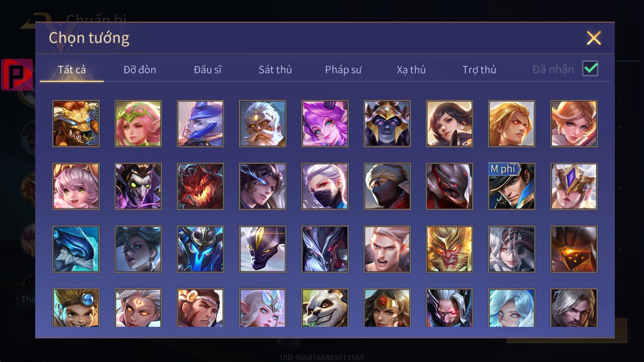Select the golden lion beast hero portrait
The height and width of the screenshot is (362, 644).
76,124
